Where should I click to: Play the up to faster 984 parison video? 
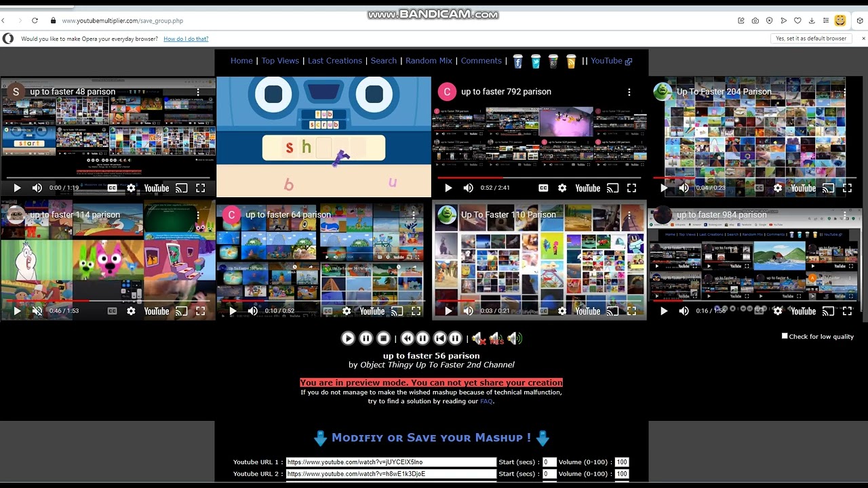coord(664,311)
